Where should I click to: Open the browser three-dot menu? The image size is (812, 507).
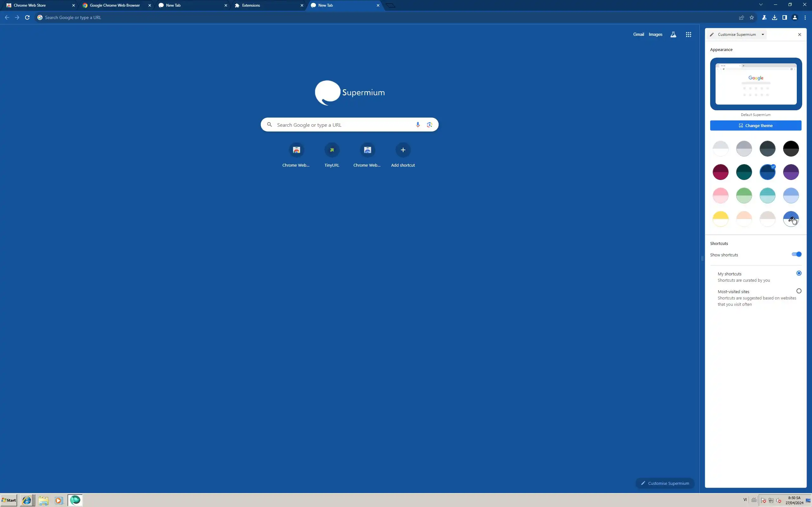[x=805, y=17]
